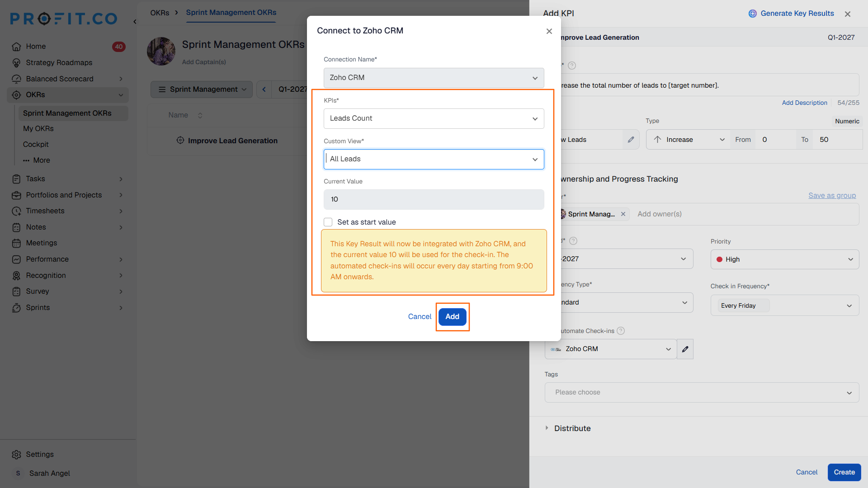
Task: Click the Survey icon in sidebar
Action: 16,291
